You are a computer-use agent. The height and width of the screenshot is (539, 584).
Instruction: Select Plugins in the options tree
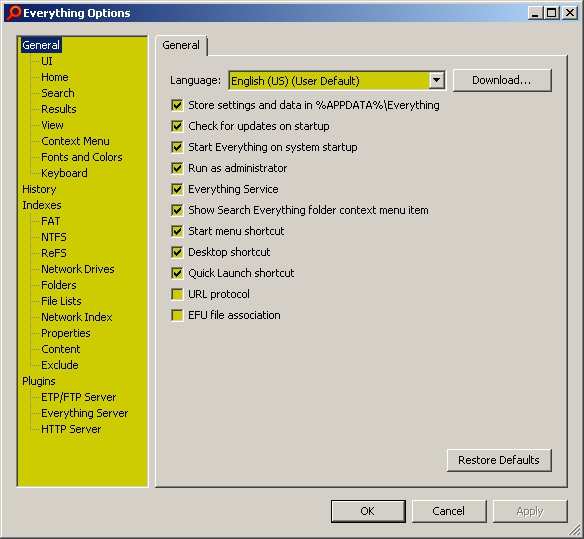point(39,381)
